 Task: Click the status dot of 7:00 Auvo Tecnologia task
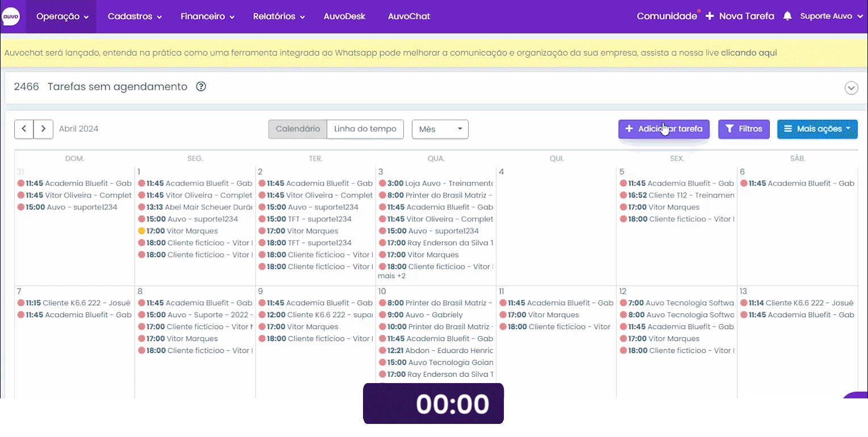click(x=623, y=303)
